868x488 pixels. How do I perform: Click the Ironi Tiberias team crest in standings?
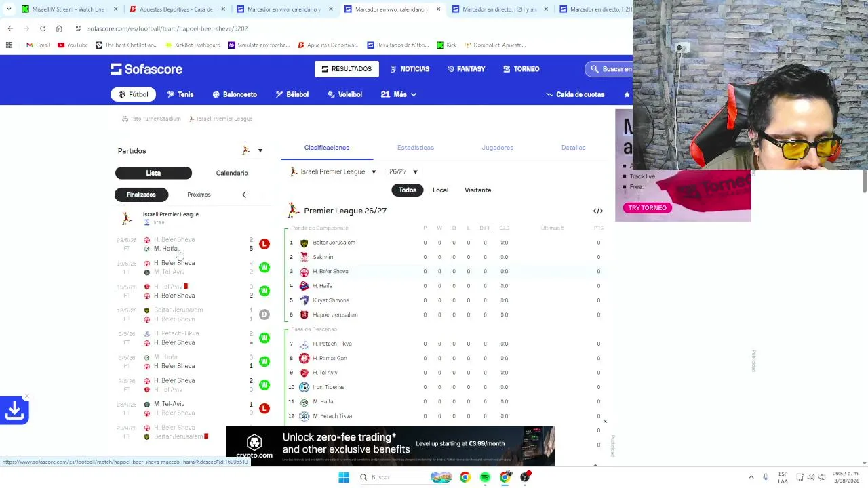[304, 387]
